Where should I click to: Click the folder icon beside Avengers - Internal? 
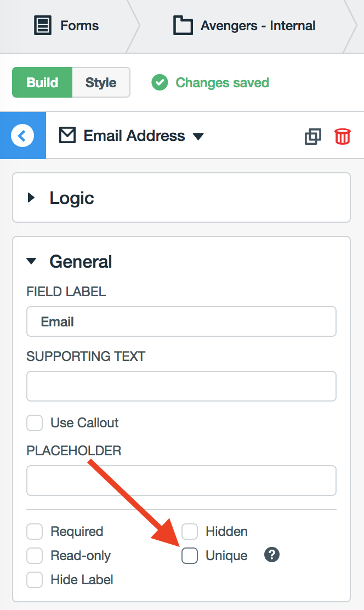pyautogui.click(x=183, y=25)
